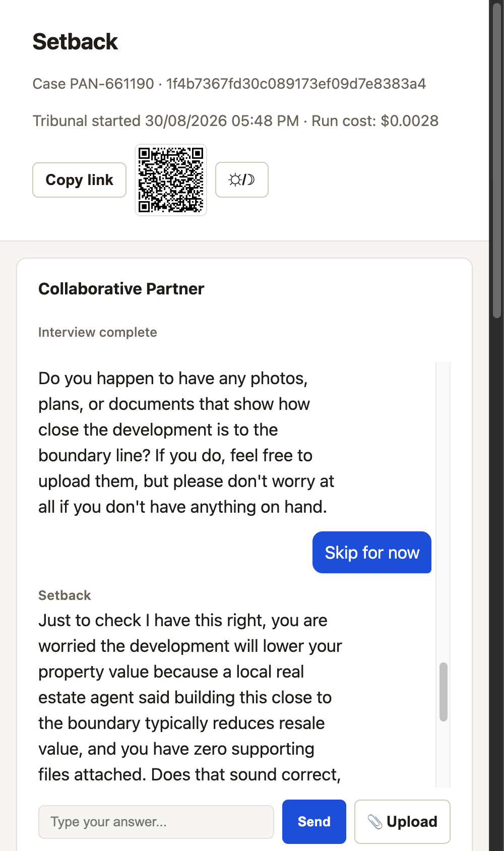Click the tribunal start time and run cost line
This screenshot has width=504, height=851.
(235, 121)
